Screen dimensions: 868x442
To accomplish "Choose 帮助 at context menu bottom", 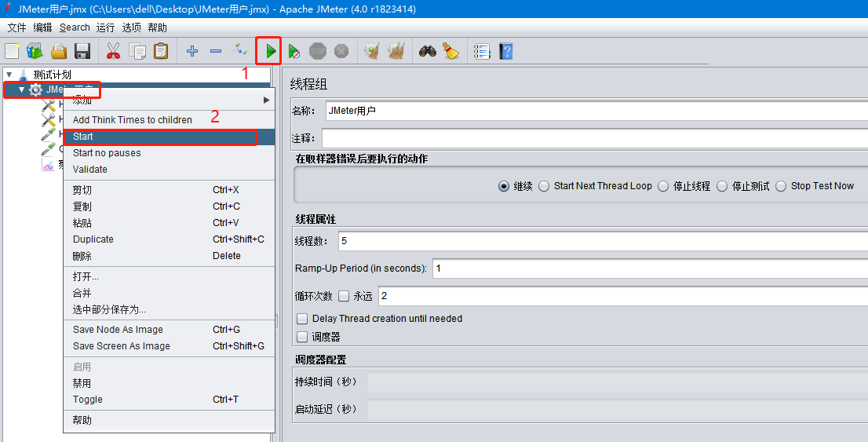I will pyautogui.click(x=170, y=420).
